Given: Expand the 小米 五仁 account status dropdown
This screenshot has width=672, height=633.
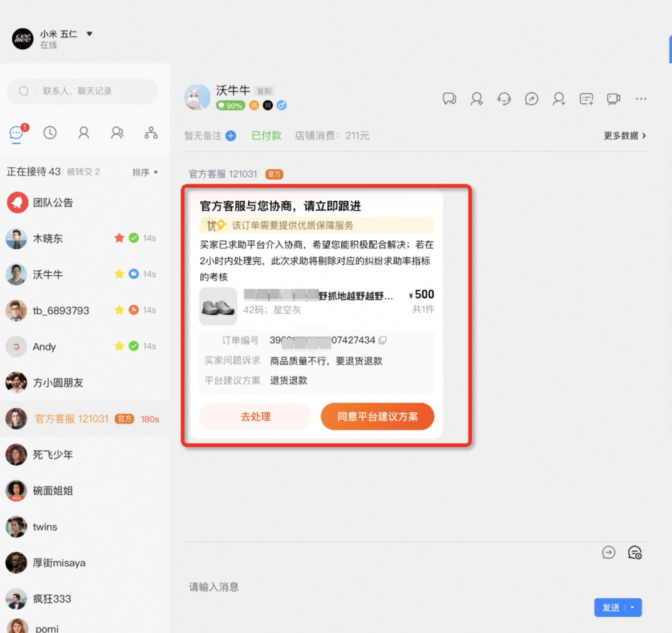Looking at the screenshot, I should coord(89,34).
